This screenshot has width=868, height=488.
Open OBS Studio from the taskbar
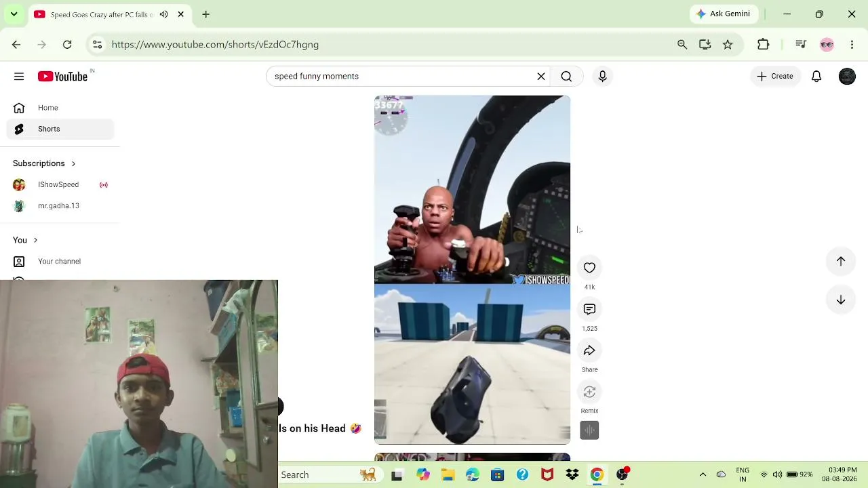pos(622,475)
